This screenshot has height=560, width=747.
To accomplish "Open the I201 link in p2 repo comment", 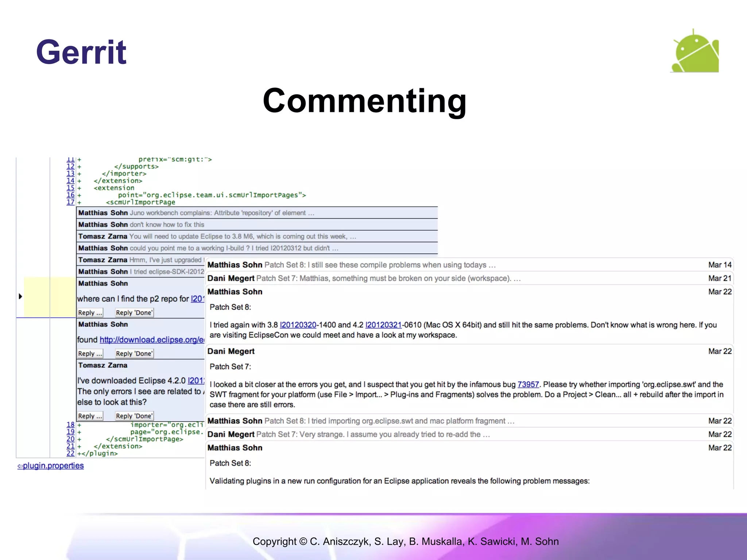I will [x=197, y=299].
